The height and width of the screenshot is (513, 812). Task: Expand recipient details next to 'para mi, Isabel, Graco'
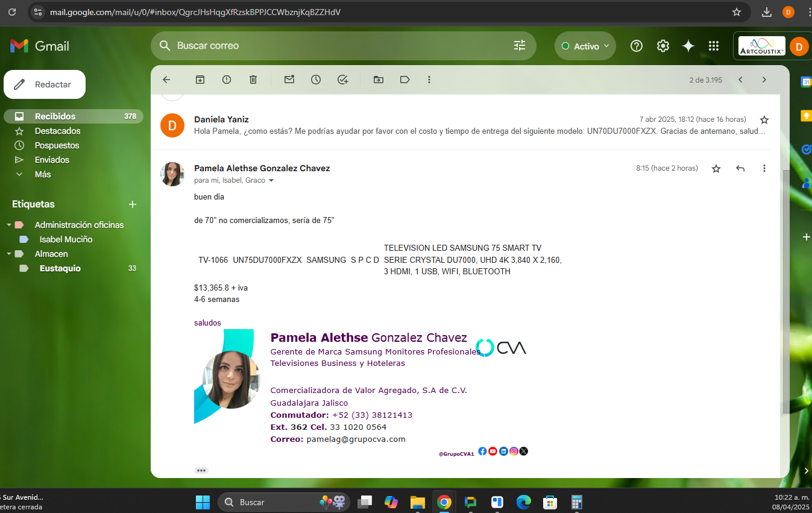[271, 180]
